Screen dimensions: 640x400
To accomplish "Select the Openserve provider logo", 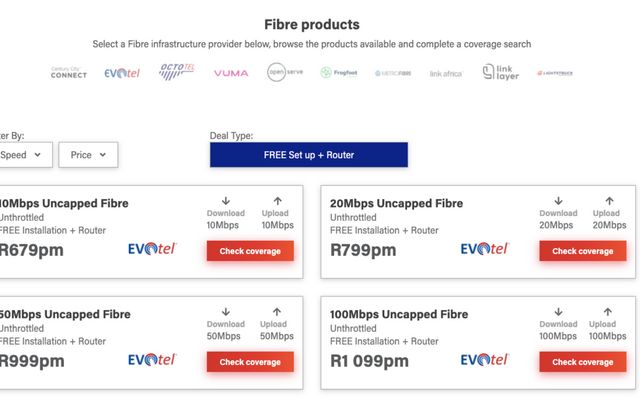I will (x=285, y=72).
